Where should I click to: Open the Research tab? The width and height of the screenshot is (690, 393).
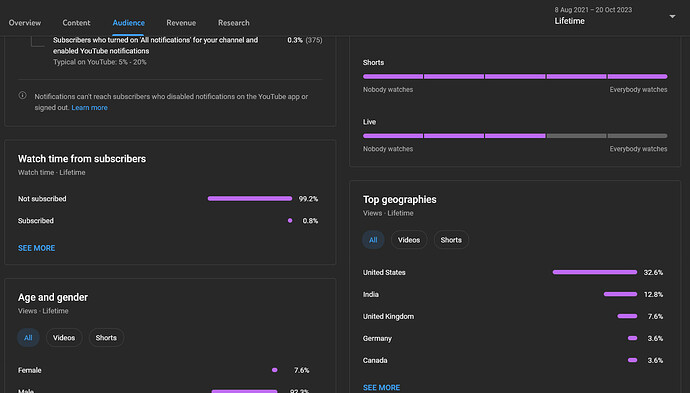pyautogui.click(x=234, y=22)
